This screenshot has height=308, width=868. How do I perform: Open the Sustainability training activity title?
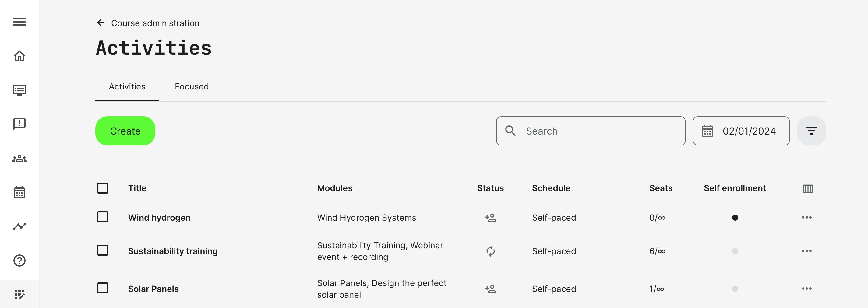[x=172, y=251]
